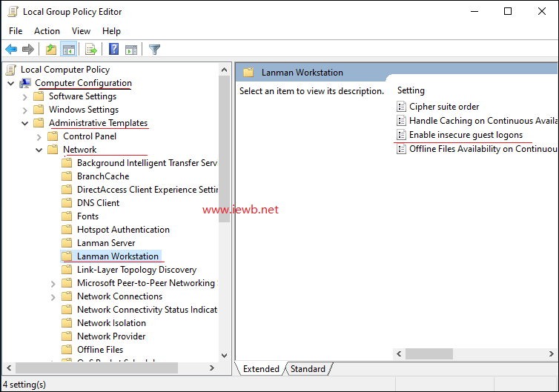The width and height of the screenshot is (559, 392).
Task: Open the Action menu
Action: coord(47,31)
